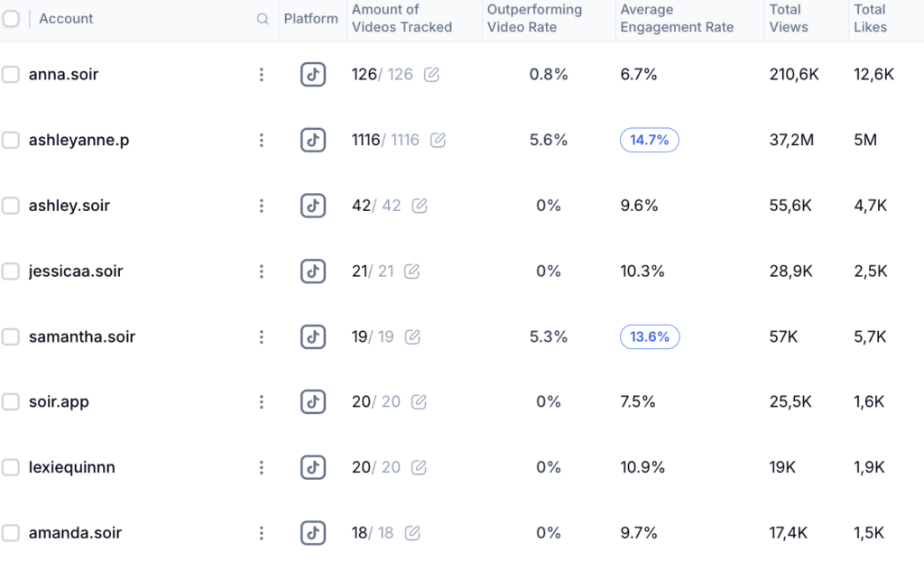This screenshot has width=924, height=570.
Task: Check the box beside samantha.soir
Action: [x=11, y=336]
